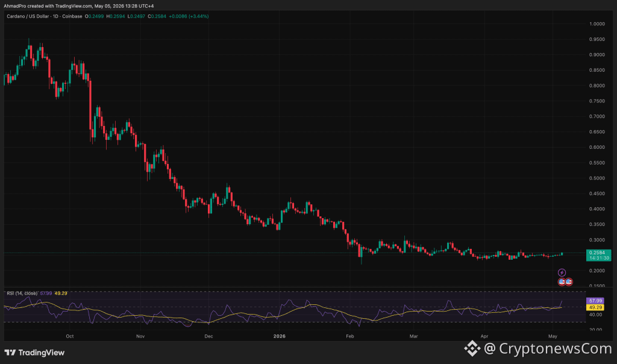Viewport: 617px width, 364px height.
Task: Click the 0.5000 price scale label
Action: (x=597, y=178)
